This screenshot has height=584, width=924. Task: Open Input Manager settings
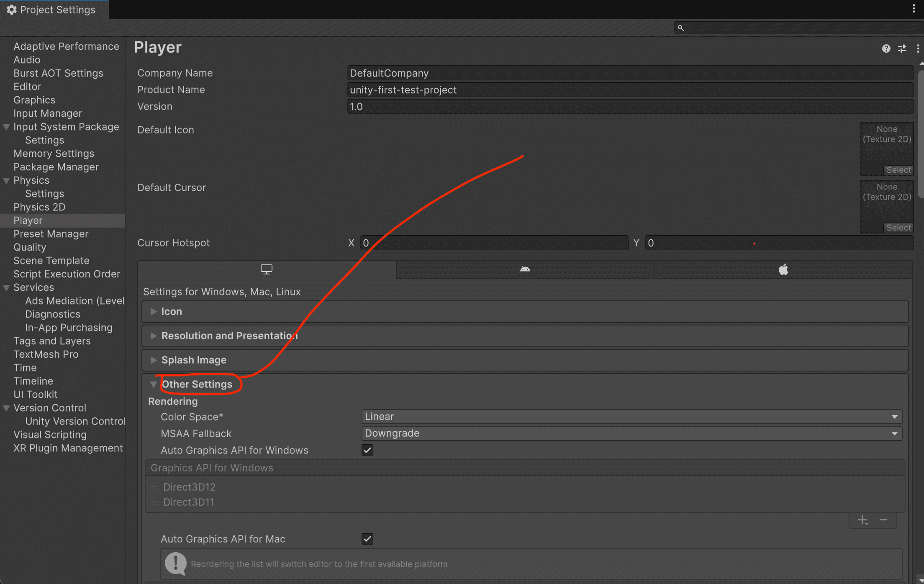[x=48, y=113]
